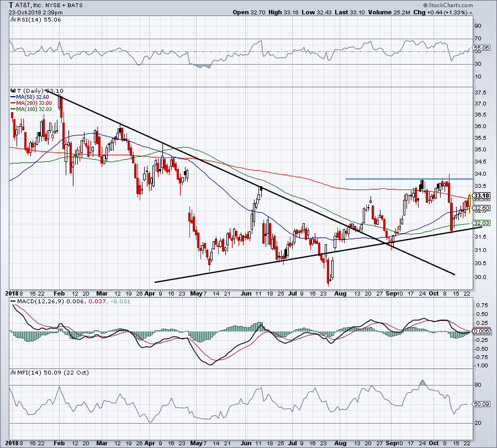Click the up-triangle icon after the Chg value
Screen dimensions: 497x448
[470, 13]
